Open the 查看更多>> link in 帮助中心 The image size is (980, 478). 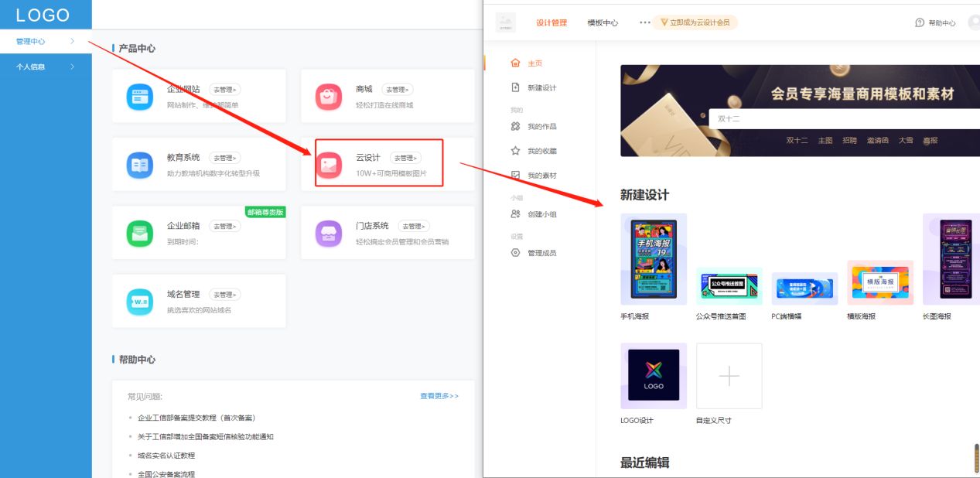pyautogui.click(x=439, y=396)
